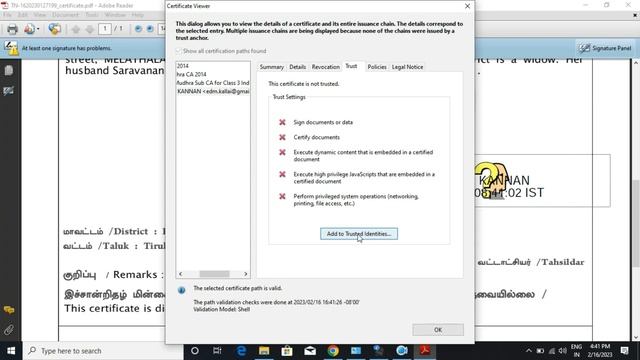Open the Mail app on taskbar
The image size is (640, 360).
(x=310, y=351)
